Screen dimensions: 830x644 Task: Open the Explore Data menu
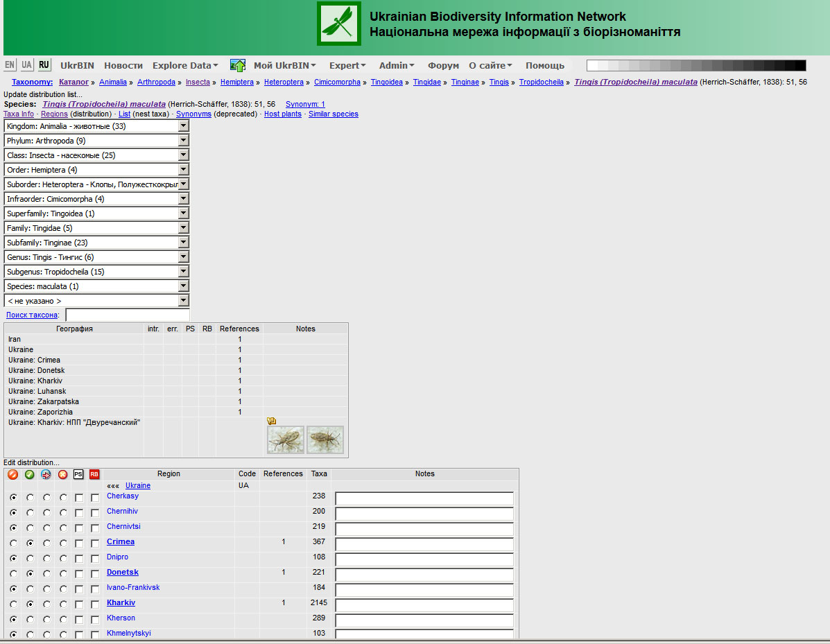185,65
